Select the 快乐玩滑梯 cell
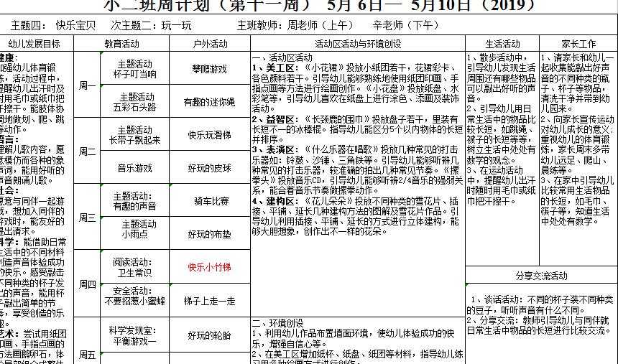The image size is (618, 364). coord(209,134)
